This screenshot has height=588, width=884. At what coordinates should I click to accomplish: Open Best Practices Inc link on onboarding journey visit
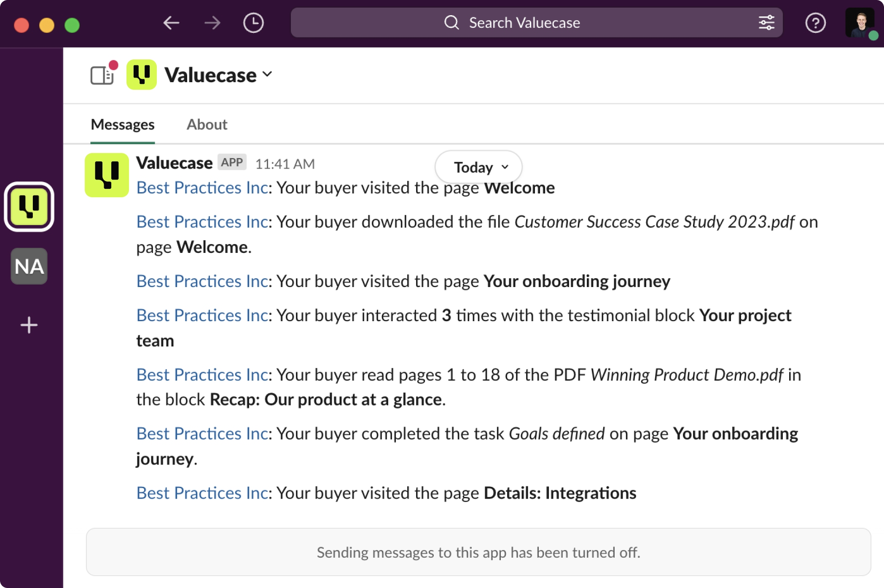[202, 281]
